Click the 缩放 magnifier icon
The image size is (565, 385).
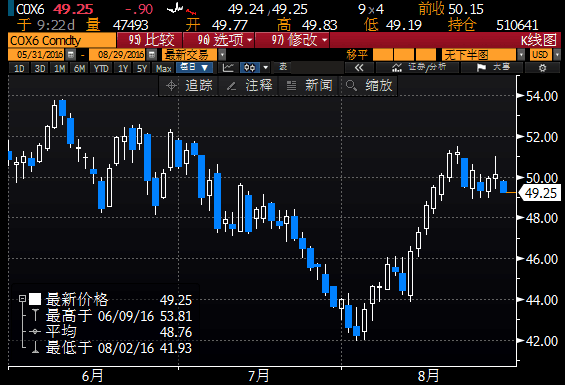pyautogui.click(x=351, y=86)
